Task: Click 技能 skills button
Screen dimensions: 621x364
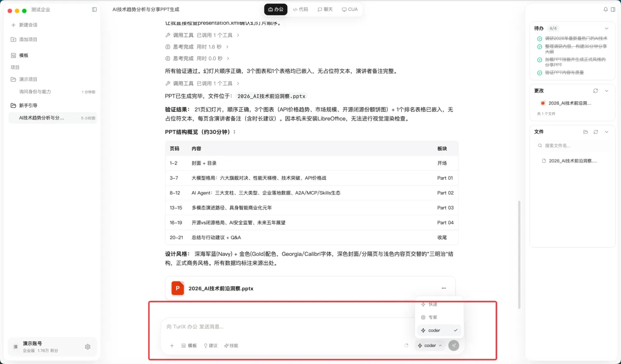Action: point(231,346)
